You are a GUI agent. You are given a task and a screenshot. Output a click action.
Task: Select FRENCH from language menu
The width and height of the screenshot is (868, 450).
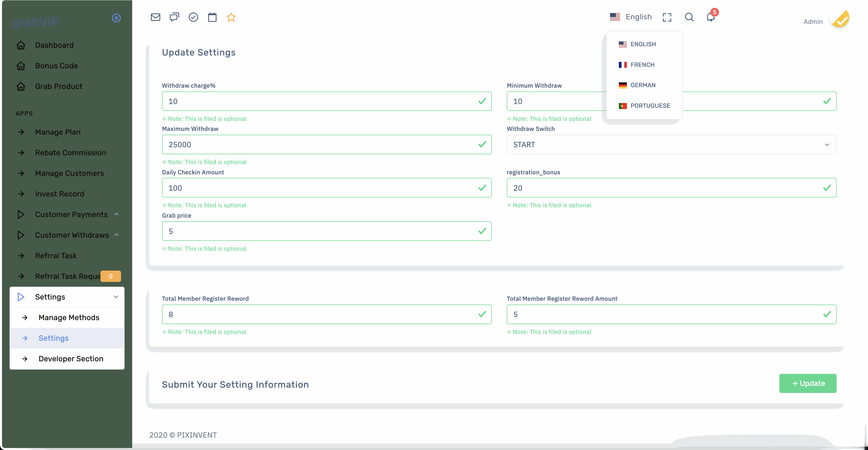click(642, 65)
